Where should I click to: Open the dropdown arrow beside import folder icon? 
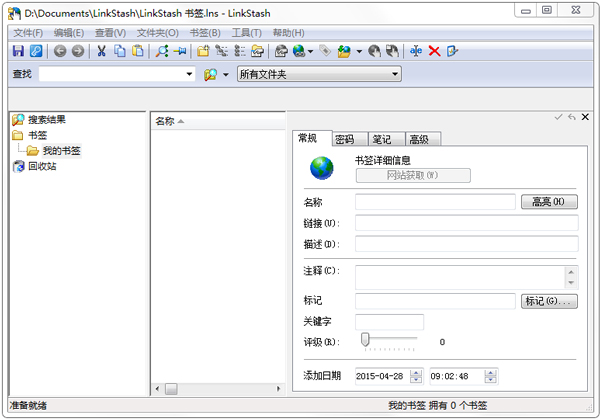click(x=359, y=51)
